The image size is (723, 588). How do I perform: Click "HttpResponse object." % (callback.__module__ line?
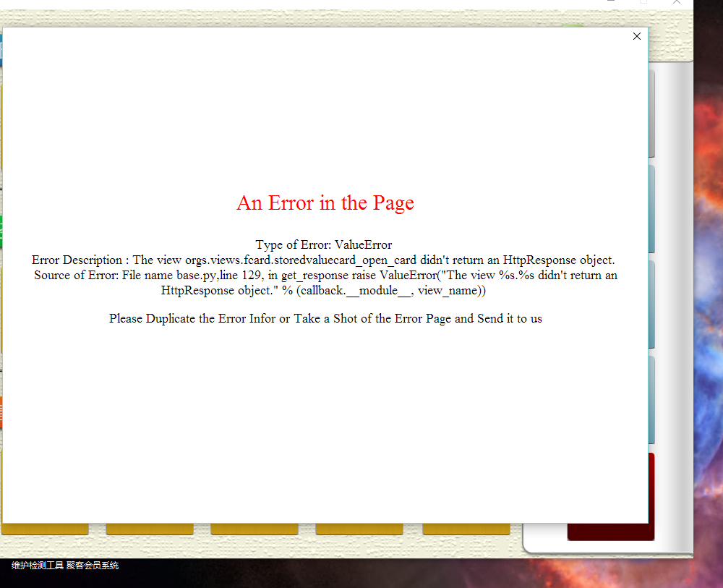(x=323, y=291)
